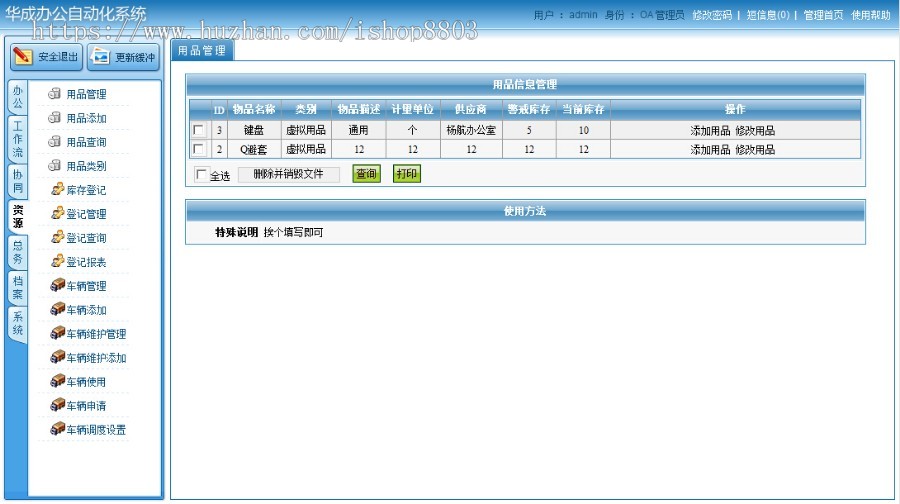Screen dimensions: 900x504
Task: Click the truck icon beside 车辆维护管理
Action: 57,334
